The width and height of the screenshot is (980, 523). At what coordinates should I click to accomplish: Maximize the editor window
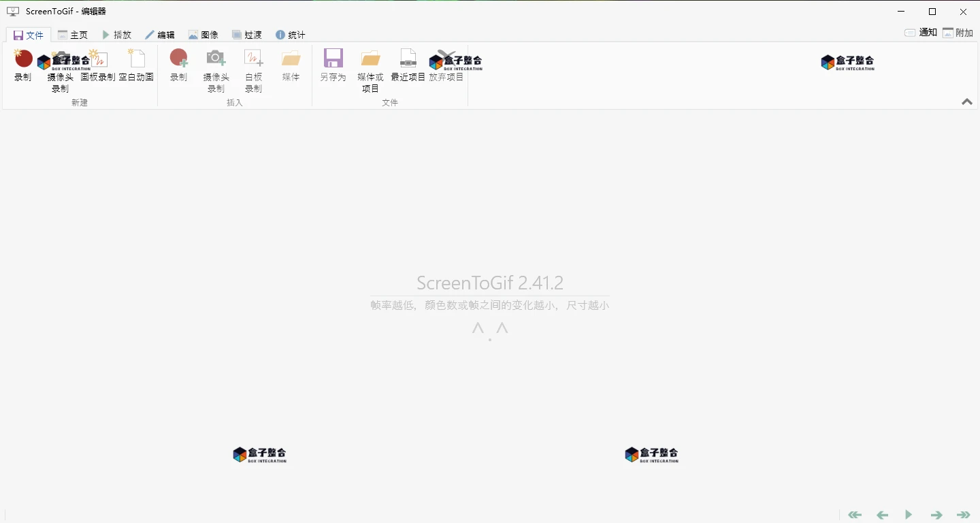(x=932, y=12)
